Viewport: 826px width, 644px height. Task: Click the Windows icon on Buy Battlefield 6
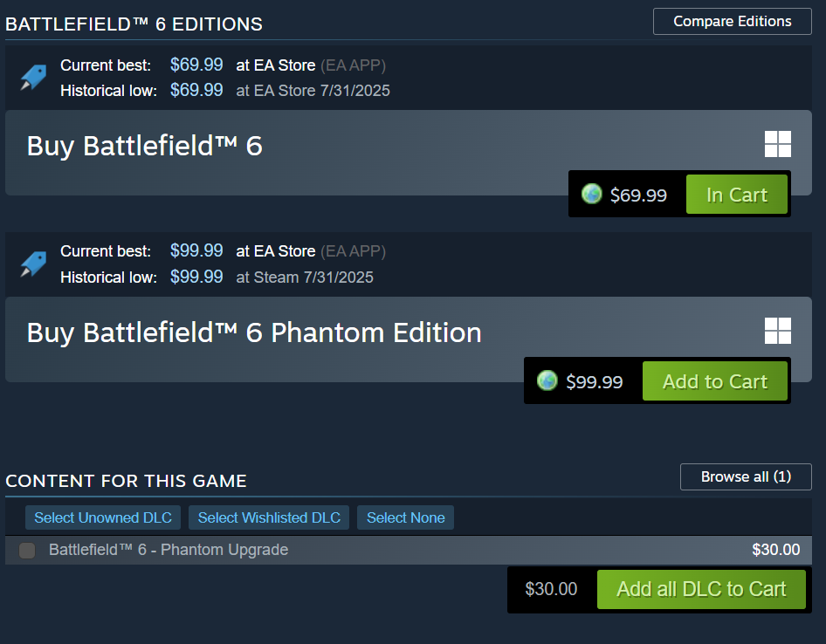pyautogui.click(x=777, y=144)
